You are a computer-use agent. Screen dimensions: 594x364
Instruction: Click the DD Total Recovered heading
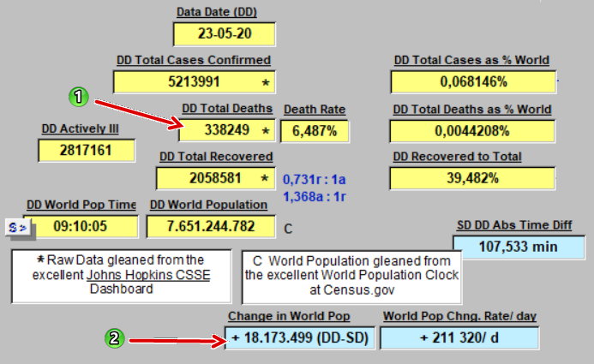click(216, 157)
